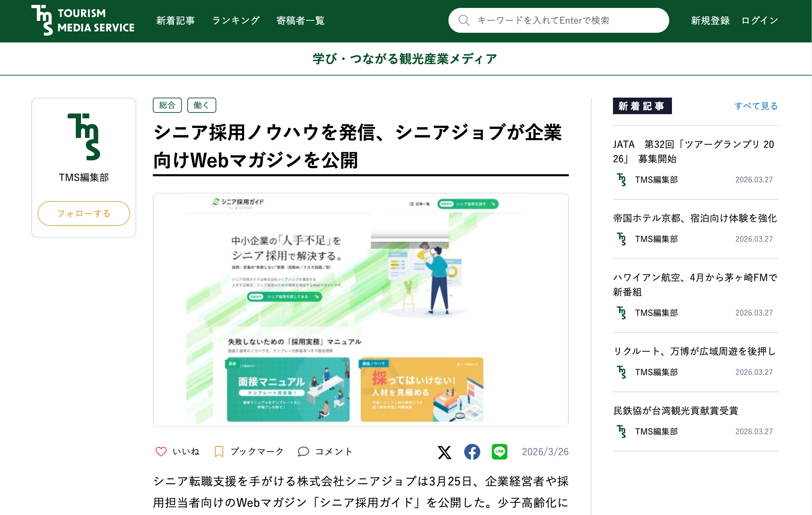Click the search magnifier icon
Viewport: 812px width, 515px height.
464,20
